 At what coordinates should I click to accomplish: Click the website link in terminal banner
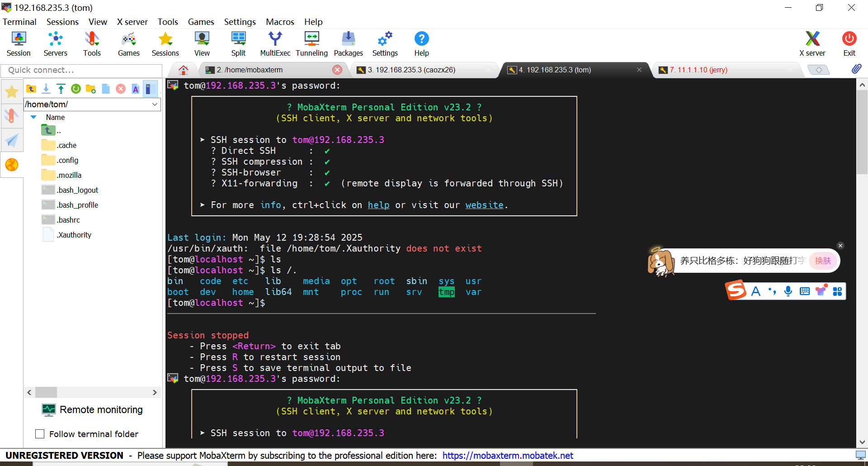point(484,205)
